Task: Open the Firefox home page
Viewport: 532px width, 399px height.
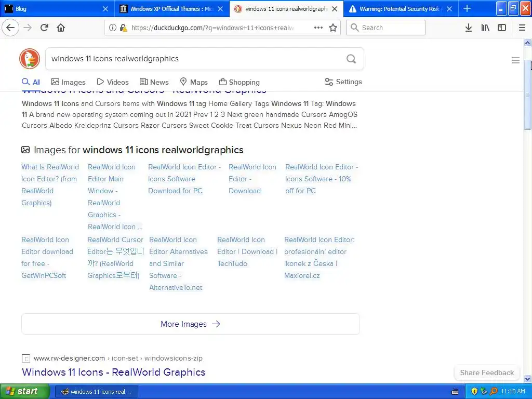Action: (x=61, y=28)
